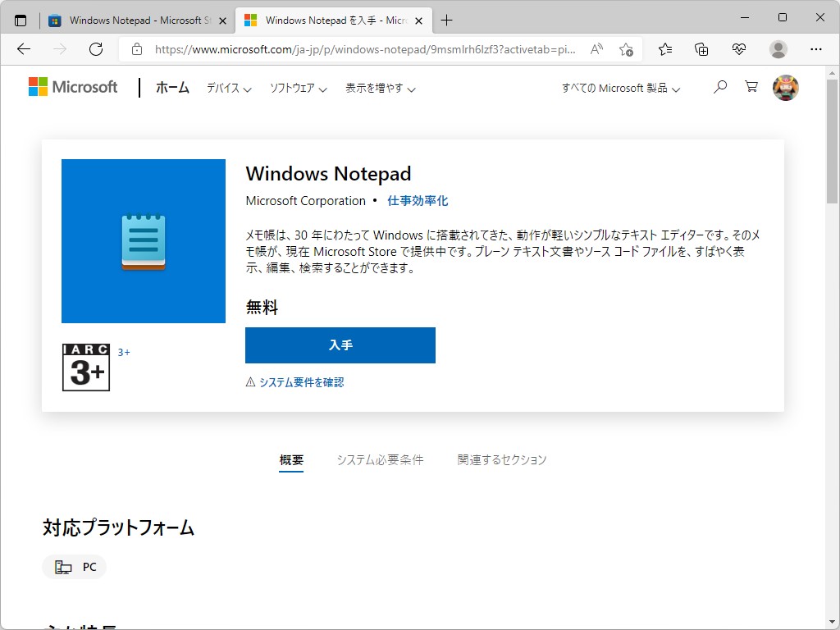This screenshot has width=840, height=630.
Task: Open Edge Settings and more menu
Action: click(x=817, y=49)
